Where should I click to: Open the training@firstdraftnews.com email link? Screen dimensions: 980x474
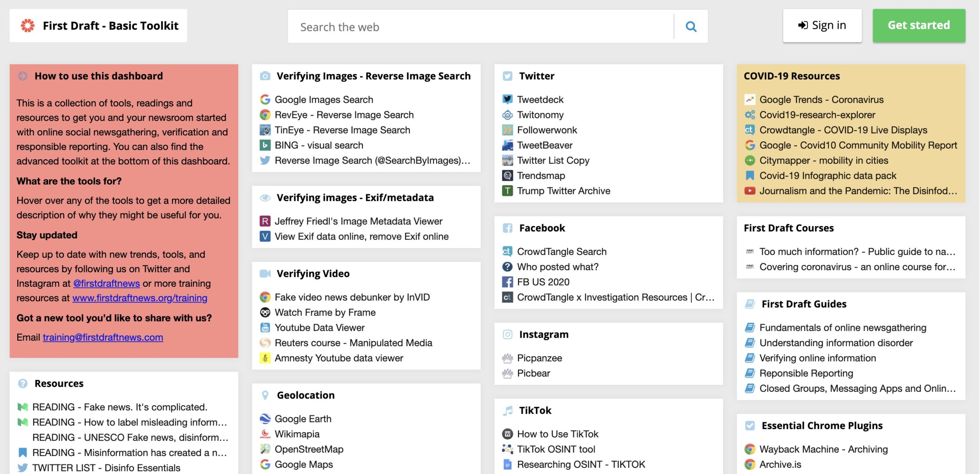(103, 337)
